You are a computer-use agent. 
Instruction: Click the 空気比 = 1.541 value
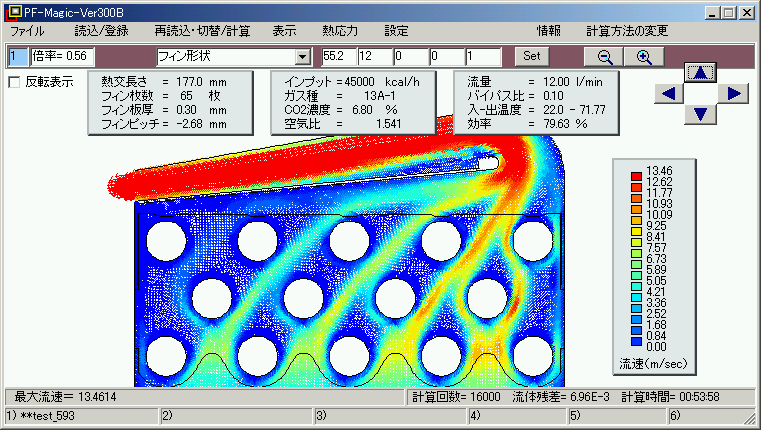[343, 124]
